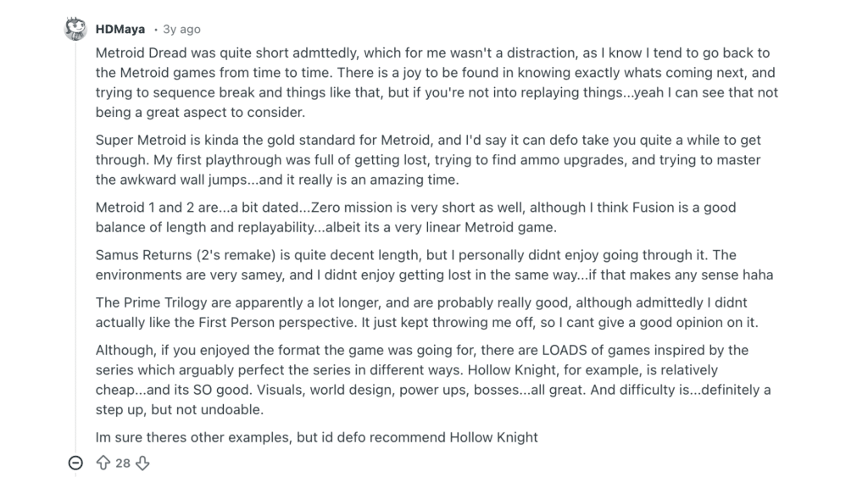This screenshot has height=488, width=868.
Task: Click "Hollow Knight" in the last line
Action: click(493, 437)
